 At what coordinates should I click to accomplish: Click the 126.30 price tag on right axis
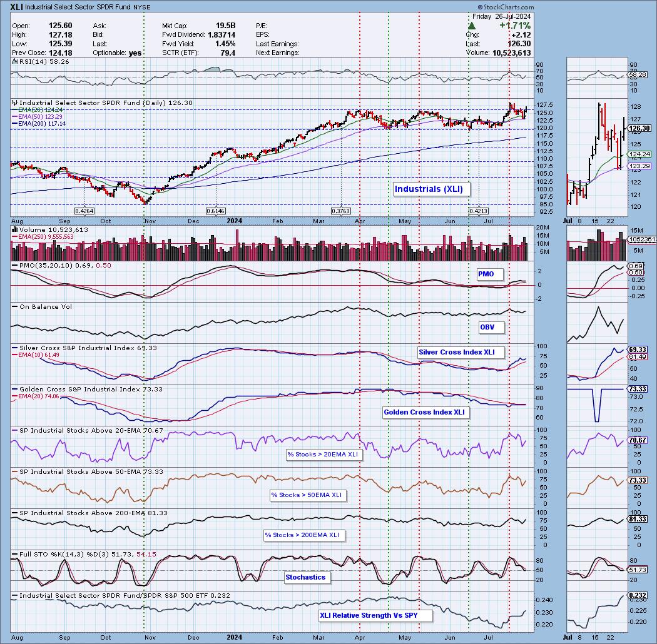[x=639, y=128]
